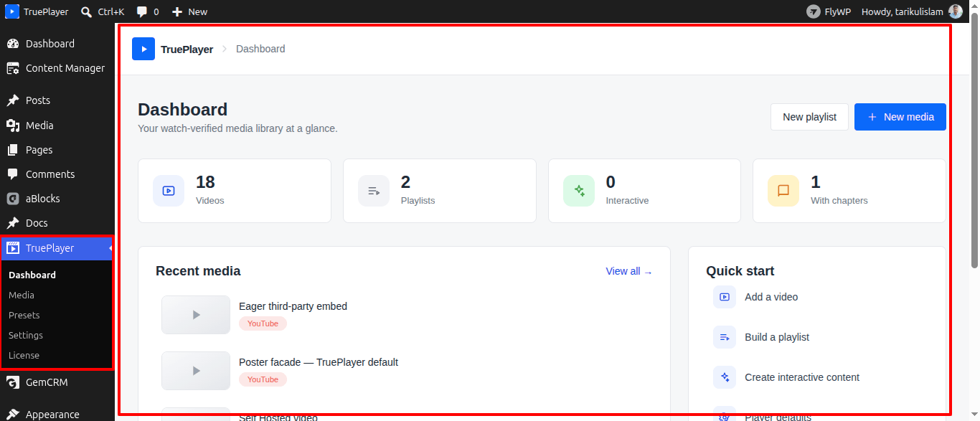980x421 pixels.
Task: Click the TruePlayer film icon in sidebar
Action: pos(13,248)
